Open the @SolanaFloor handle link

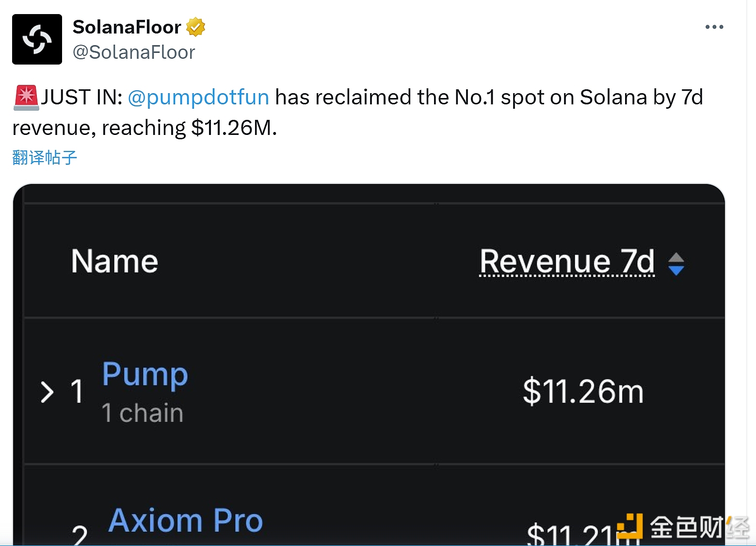[x=134, y=52]
